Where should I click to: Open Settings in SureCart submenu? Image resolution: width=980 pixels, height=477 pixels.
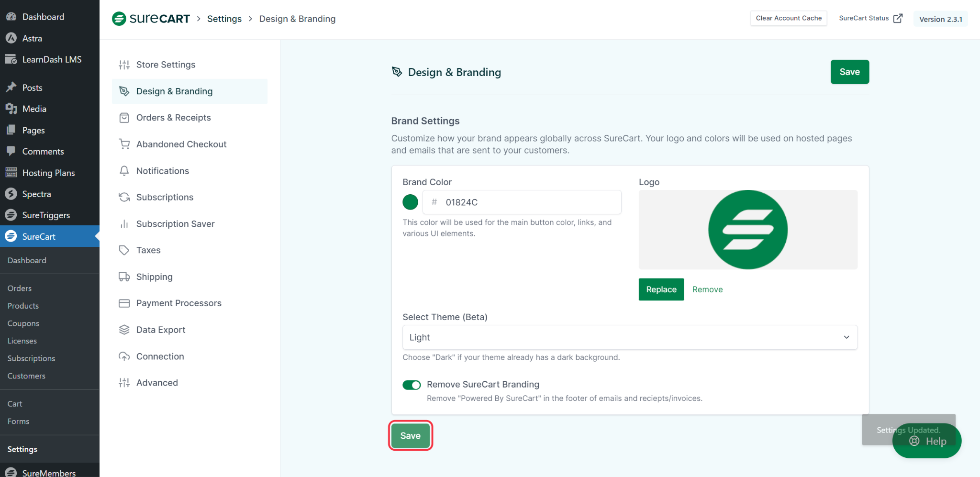point(22,449)
